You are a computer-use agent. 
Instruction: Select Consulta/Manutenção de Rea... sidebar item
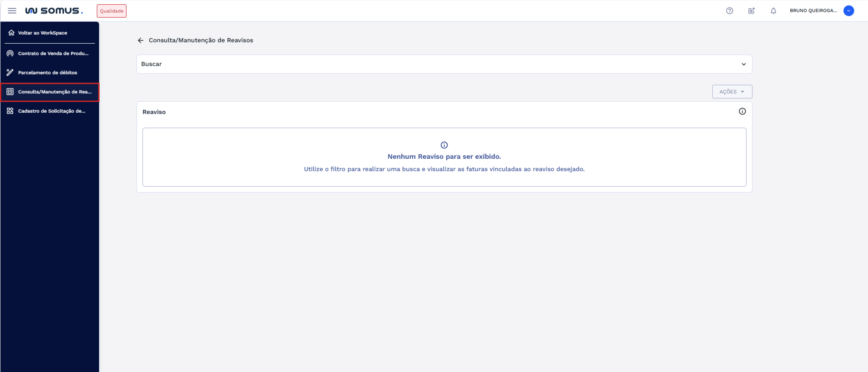pos(55,92)
